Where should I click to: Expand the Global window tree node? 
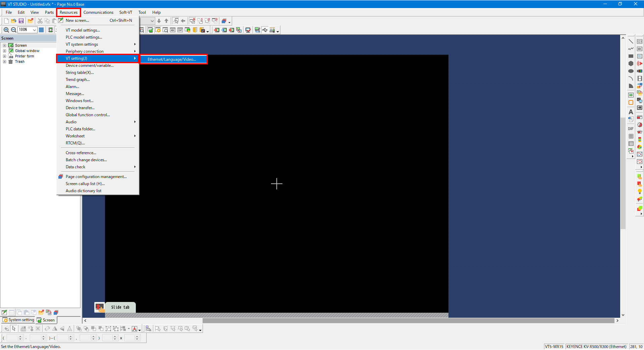pos(5,51)
